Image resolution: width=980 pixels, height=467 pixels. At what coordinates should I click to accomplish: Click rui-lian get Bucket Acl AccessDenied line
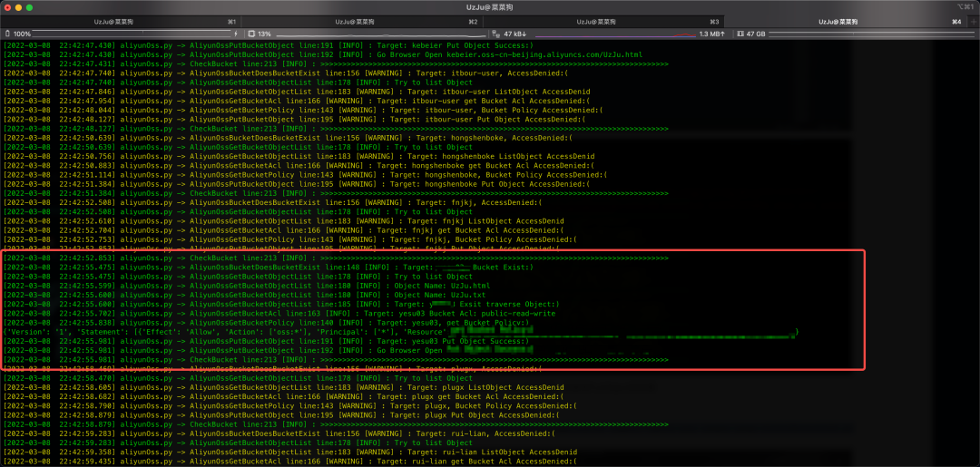(x=289, y=462)
